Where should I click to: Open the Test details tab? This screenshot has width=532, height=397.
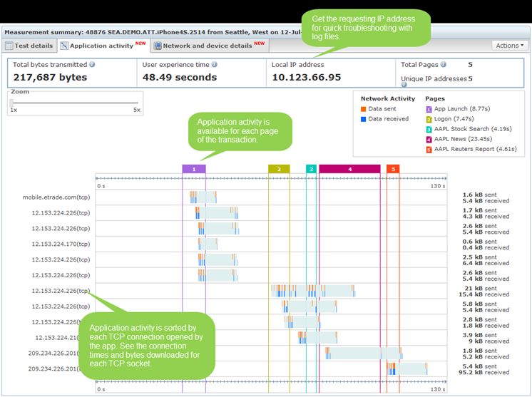tap(29, 46)
